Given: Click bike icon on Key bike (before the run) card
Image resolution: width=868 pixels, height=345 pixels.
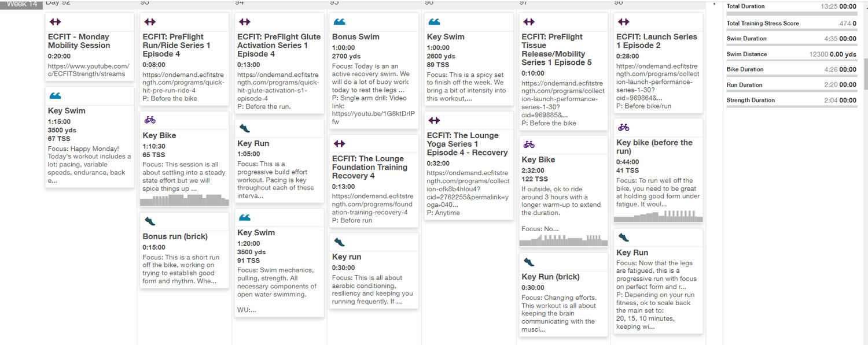Looking at the screenshot, I should pos(624,128).
